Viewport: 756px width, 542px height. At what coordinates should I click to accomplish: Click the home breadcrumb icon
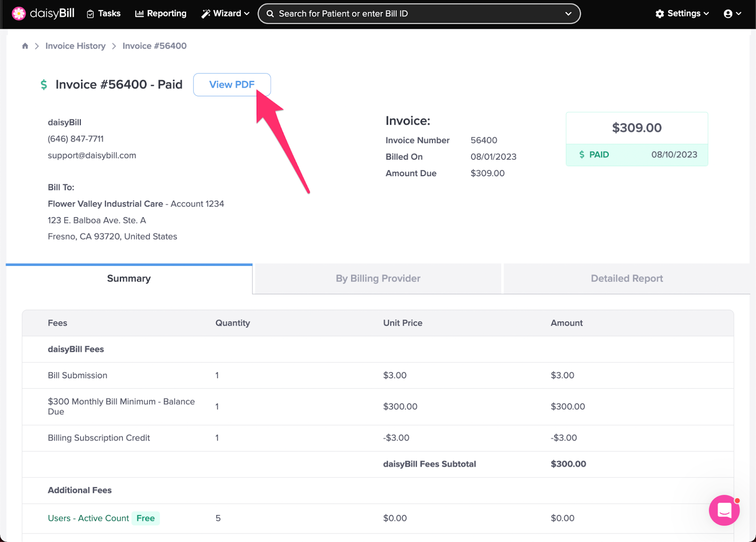point(25,46)
